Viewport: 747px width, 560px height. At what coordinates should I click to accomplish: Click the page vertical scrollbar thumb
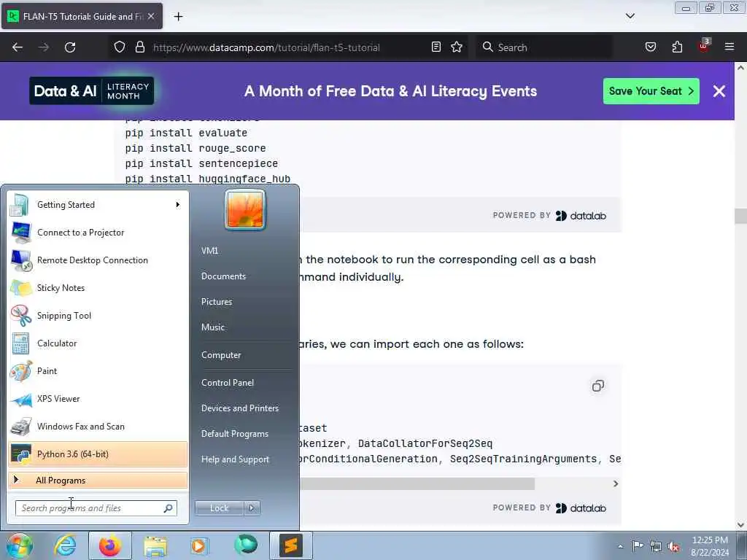[741, 216]
